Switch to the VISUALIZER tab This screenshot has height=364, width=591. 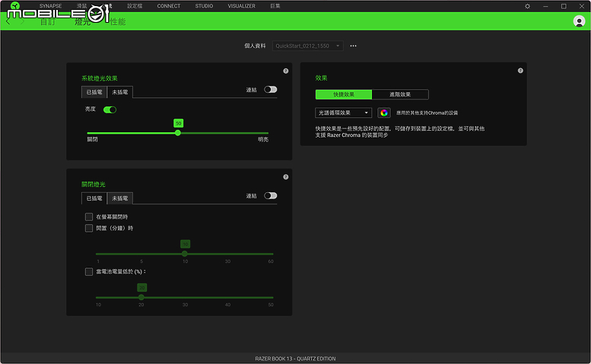pos(241,6)
